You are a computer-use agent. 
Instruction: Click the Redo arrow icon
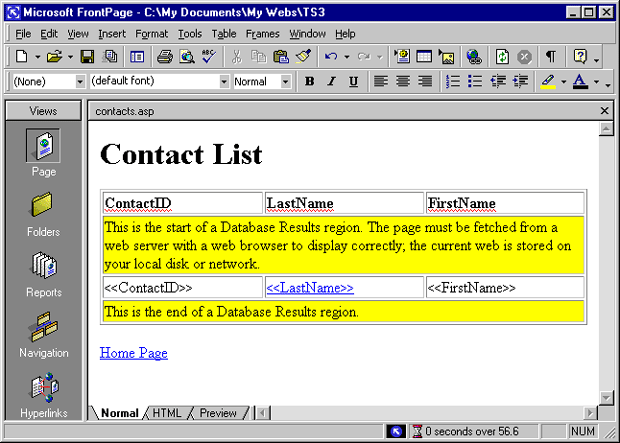click(x=364, y=57)
